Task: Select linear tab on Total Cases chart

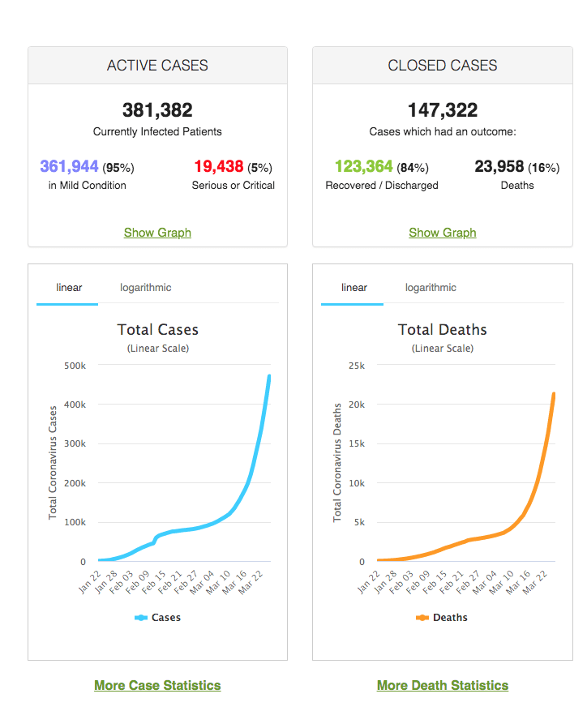Action: click(69, 288)
